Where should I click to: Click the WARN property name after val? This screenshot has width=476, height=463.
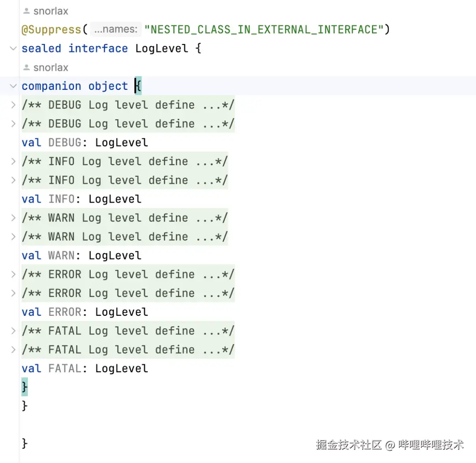tap(61, 256)
